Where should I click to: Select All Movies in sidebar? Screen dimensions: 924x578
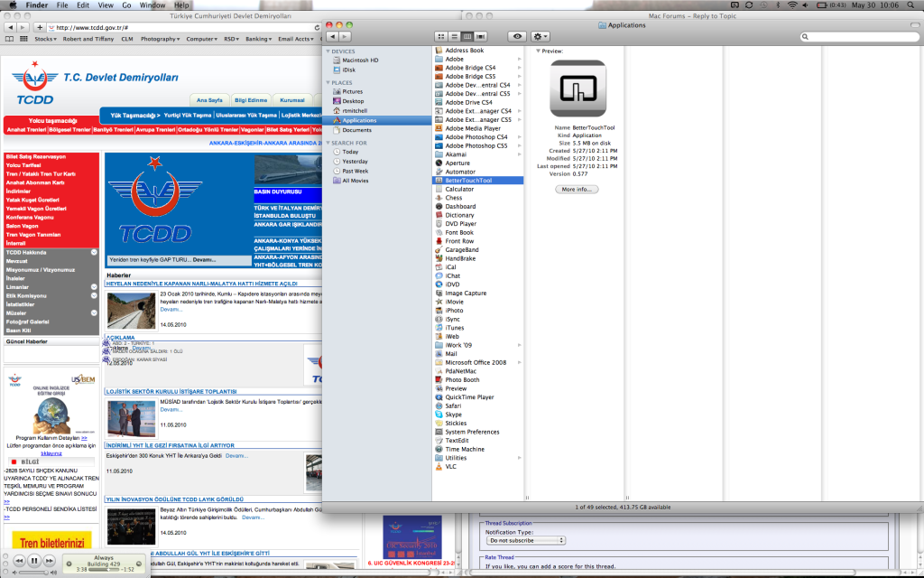351,181
